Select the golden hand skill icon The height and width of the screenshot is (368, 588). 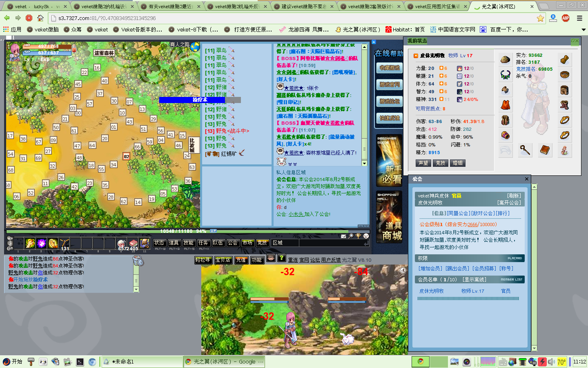pos(53,243)
